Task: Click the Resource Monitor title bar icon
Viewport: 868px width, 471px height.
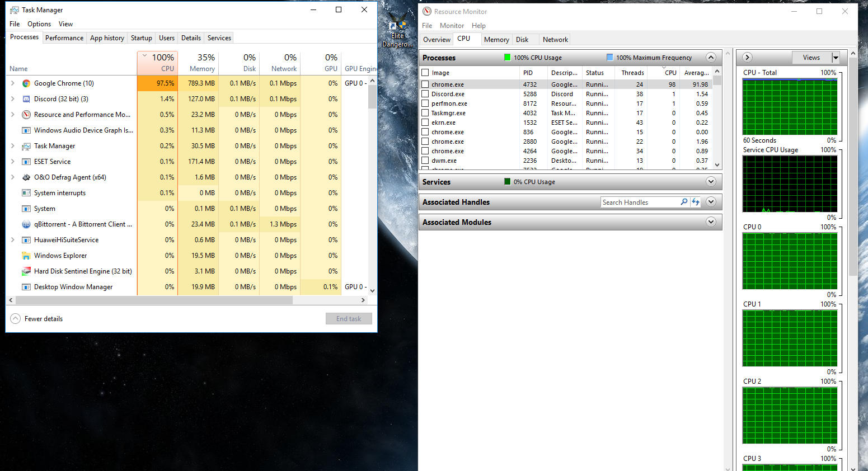Action: point(427,11)
